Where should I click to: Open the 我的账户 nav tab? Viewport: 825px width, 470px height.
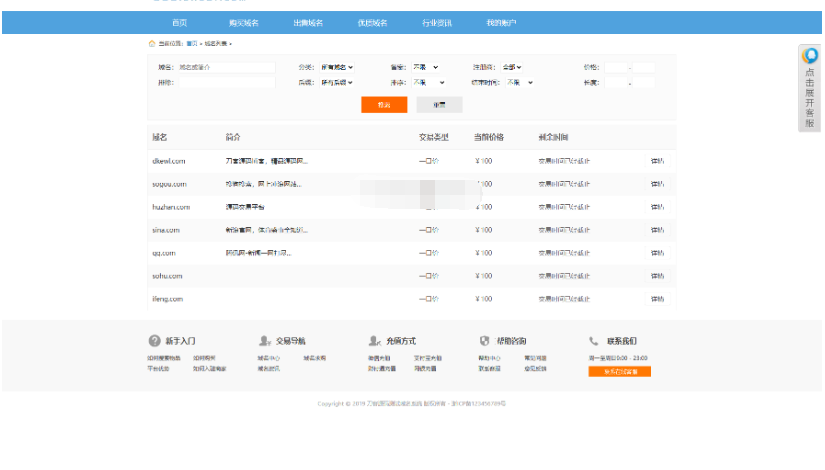501,23
